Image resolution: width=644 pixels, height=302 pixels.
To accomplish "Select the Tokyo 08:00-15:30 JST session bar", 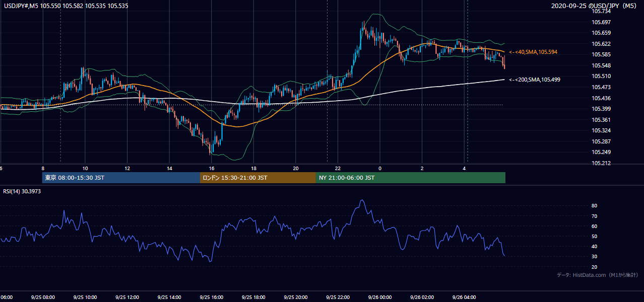I will (x=121, y=178).
